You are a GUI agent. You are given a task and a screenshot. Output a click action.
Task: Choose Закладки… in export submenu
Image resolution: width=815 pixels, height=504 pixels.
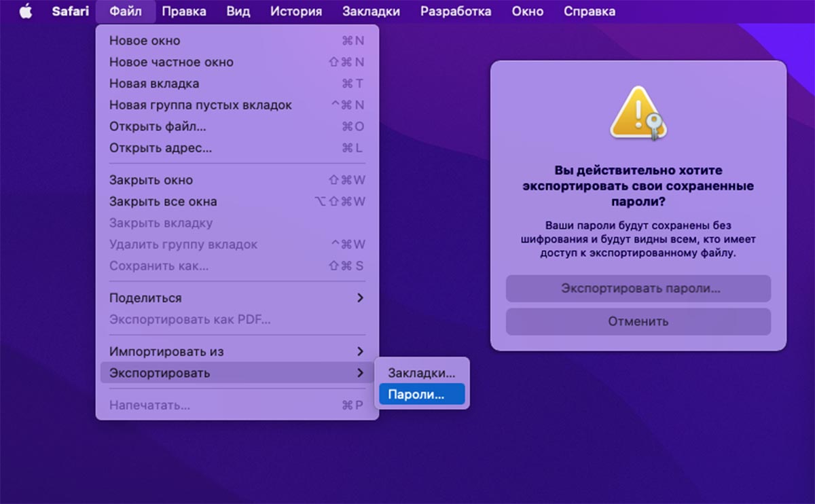coord(422,373)
